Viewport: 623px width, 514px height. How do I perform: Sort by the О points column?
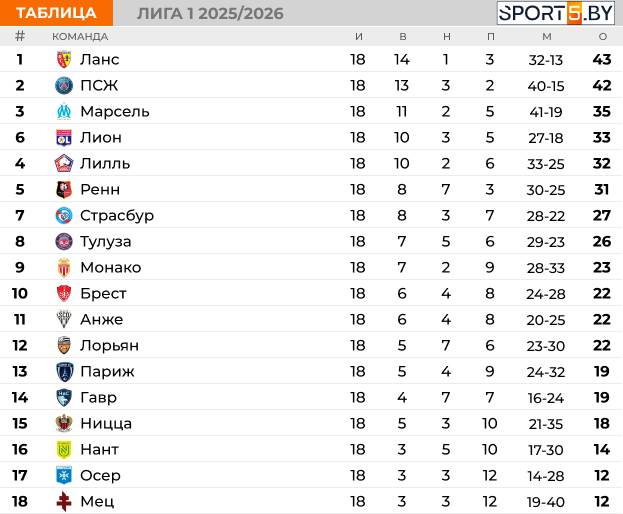coord(602,36)
